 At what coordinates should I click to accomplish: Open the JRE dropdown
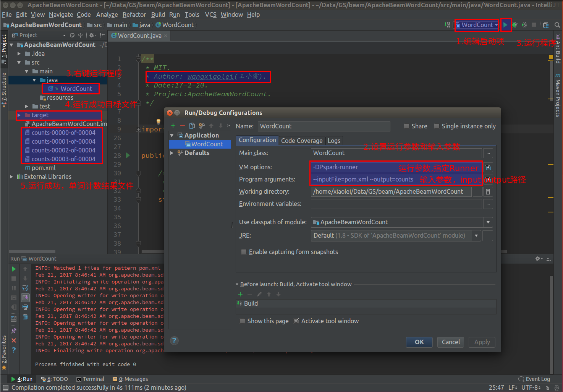pos(476,236)
